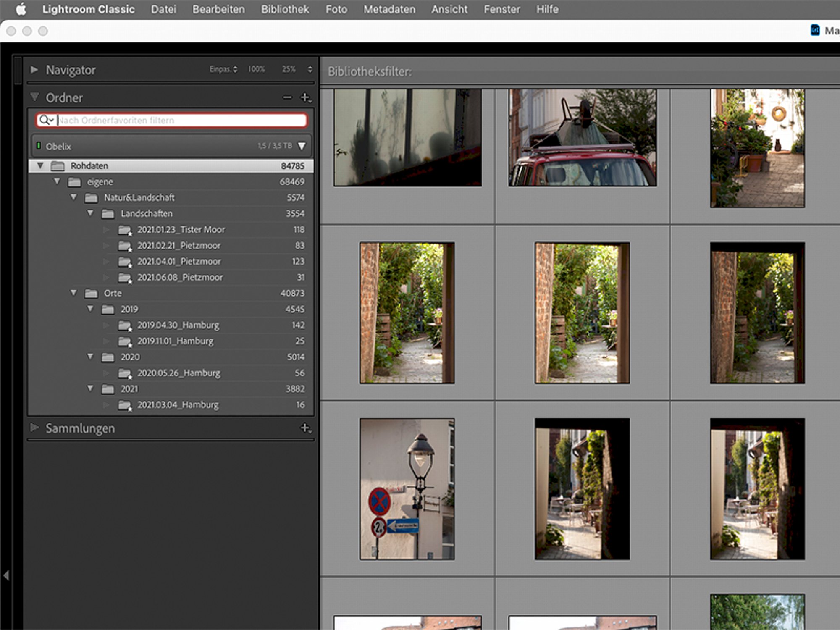
Task: Select the Orte folder icon
Action: click(x=91, y=293)
